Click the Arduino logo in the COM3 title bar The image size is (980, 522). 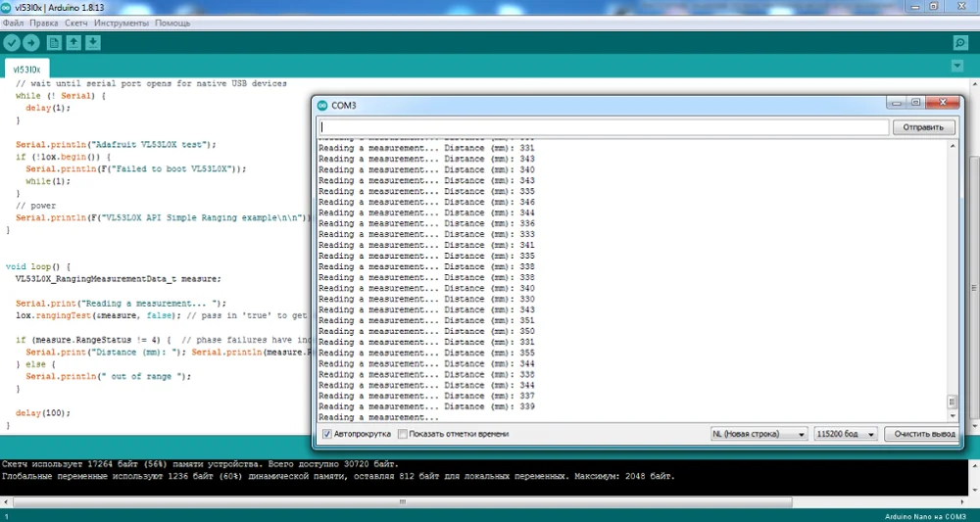[322, 106]
